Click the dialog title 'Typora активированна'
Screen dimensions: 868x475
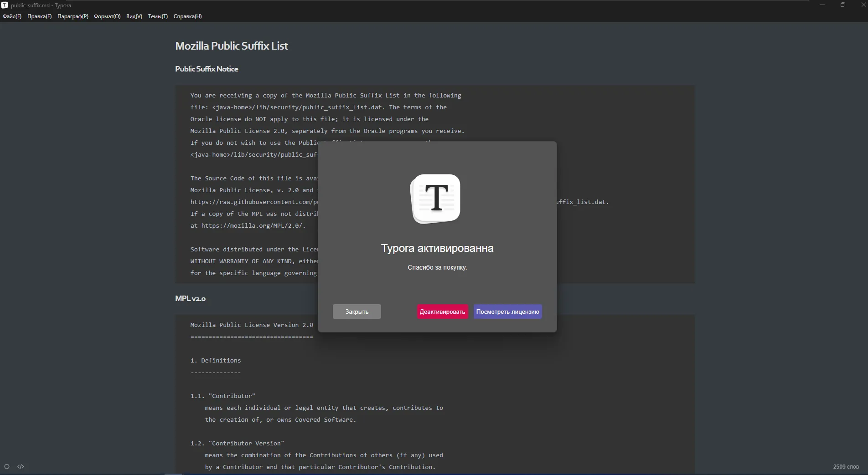click(x=437, y=248)
